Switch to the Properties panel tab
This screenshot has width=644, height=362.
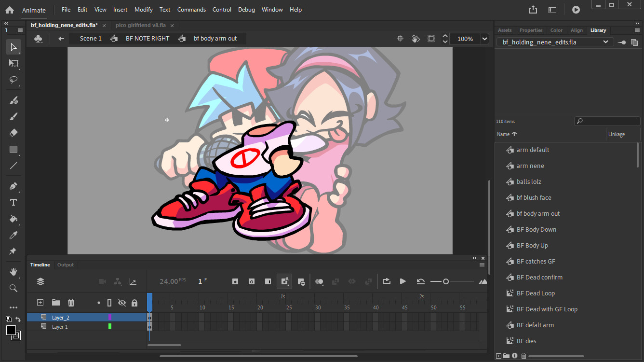point(531,30)
